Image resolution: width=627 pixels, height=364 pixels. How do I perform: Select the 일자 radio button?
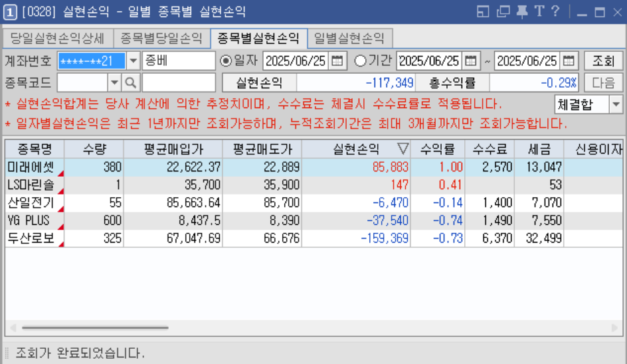[x=226, y=61]
